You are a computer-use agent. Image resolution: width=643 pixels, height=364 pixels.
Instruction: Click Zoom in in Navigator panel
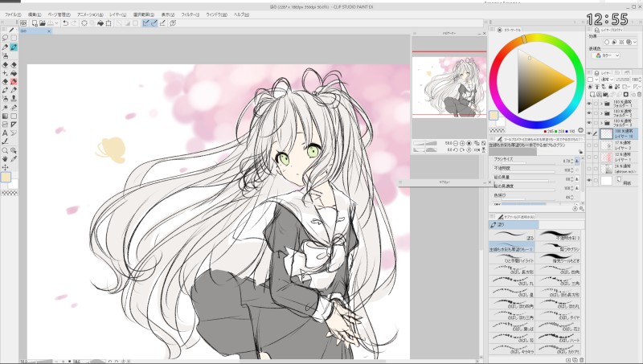pos(462,143)
